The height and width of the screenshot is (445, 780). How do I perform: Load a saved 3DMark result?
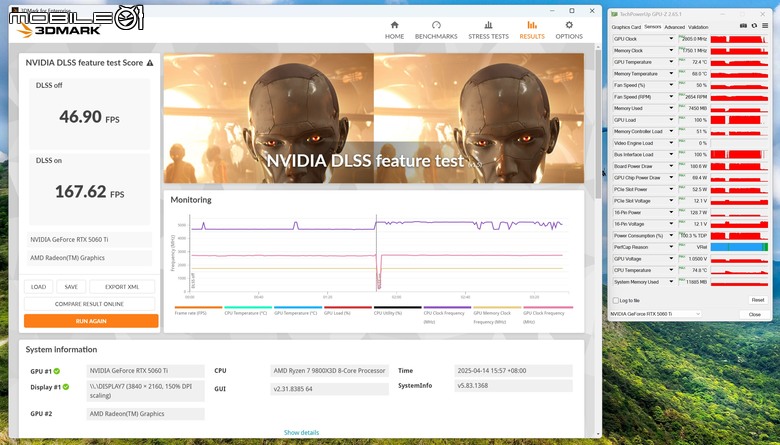click(38, 287)
